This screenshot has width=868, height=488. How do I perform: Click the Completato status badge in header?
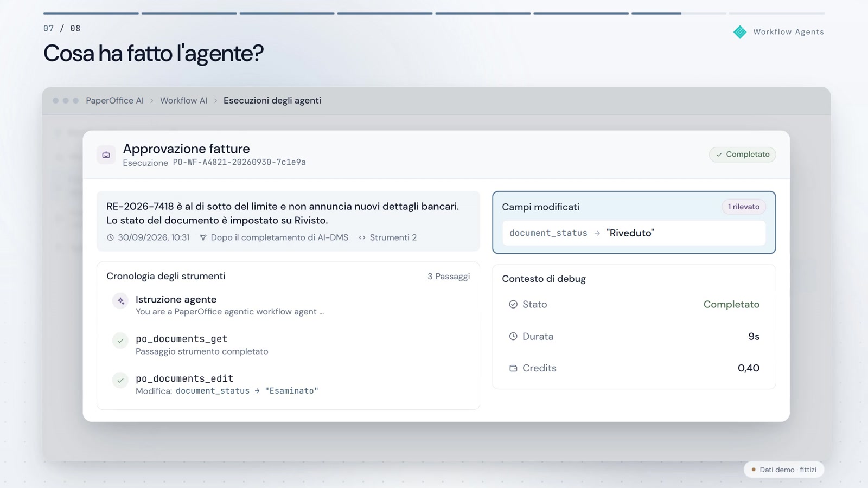[743, 155]
